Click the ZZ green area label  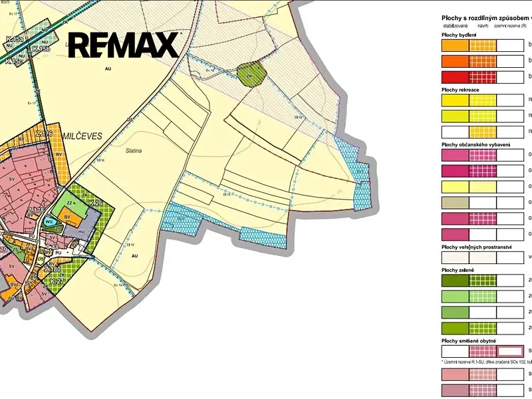[x=70, y=203]
